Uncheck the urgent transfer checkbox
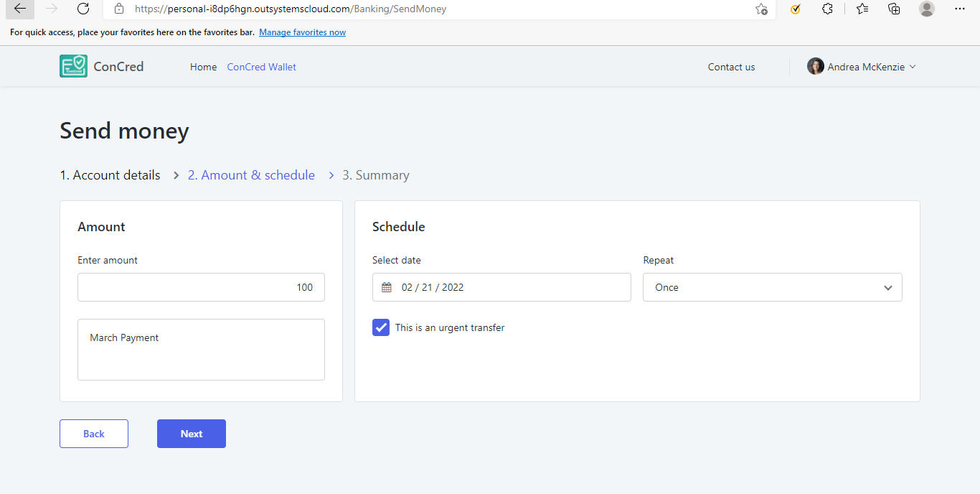Viewport: 980px width, 494px height. point(381,327)
